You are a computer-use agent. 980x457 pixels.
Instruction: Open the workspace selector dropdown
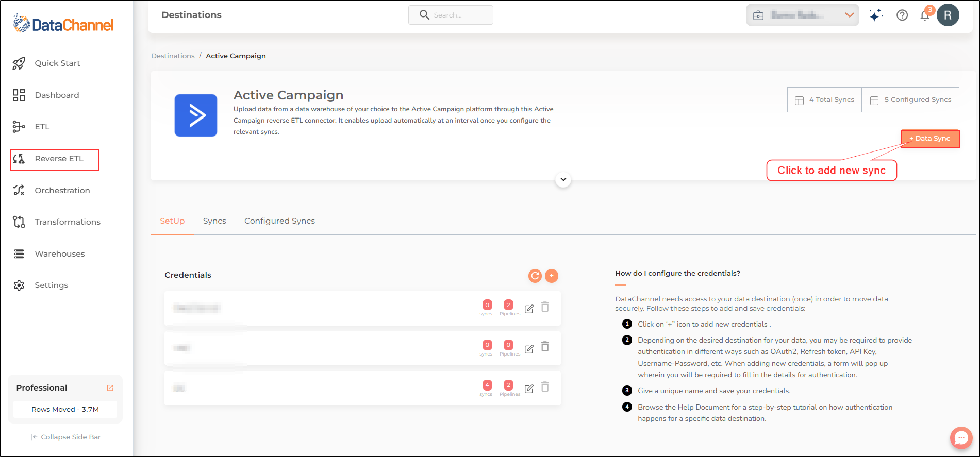pos(802,15)
